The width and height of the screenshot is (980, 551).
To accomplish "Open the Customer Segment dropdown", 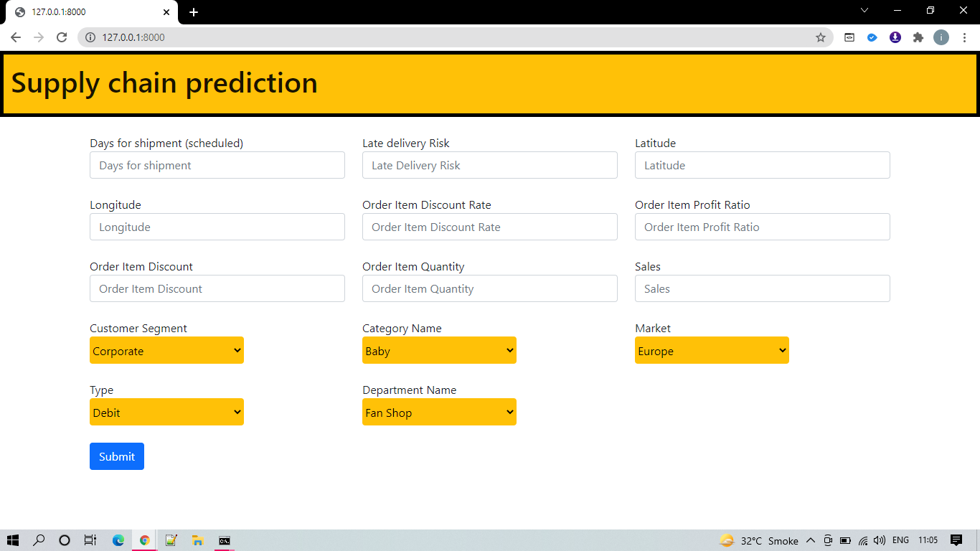I will tap(166, 350).
